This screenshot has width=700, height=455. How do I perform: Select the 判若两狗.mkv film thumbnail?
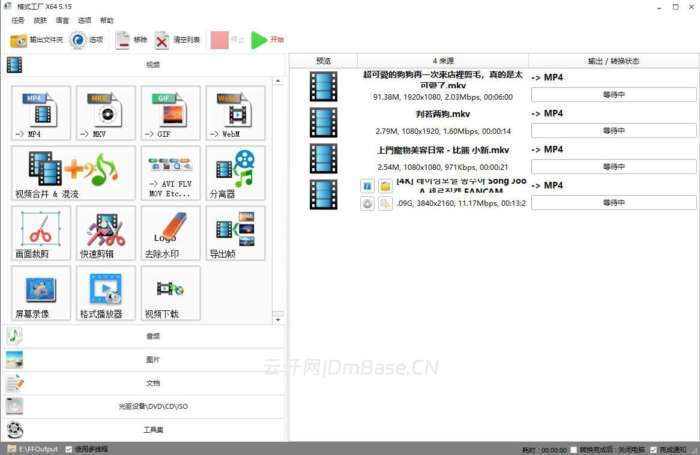pyautogui.click(x=324, y=123)
